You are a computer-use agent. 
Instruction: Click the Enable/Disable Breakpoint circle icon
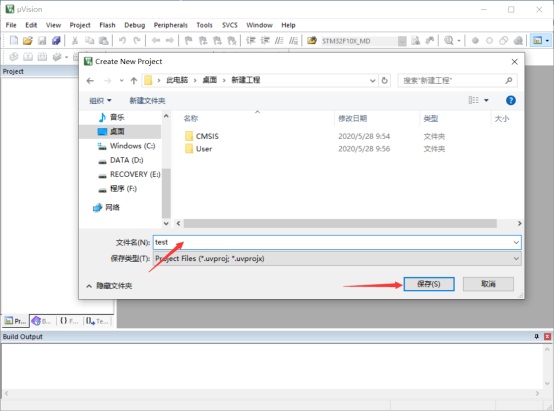click(x=489, y=41)
